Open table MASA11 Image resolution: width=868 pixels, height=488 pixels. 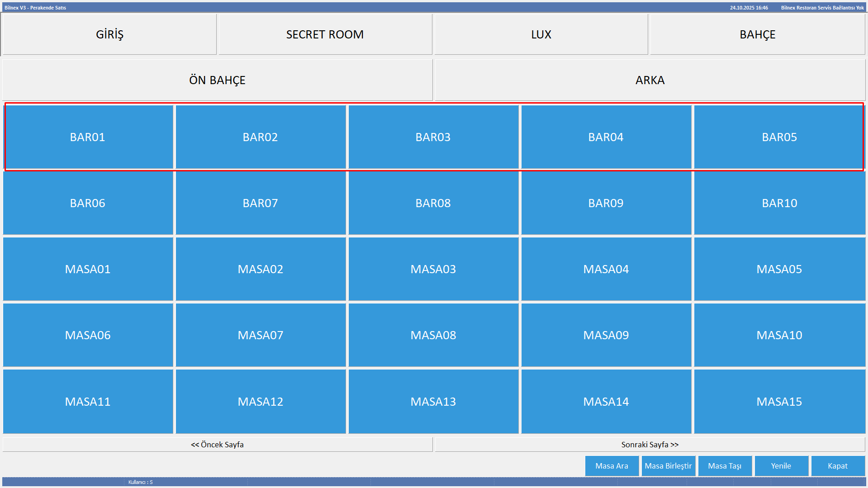point(88,402)
